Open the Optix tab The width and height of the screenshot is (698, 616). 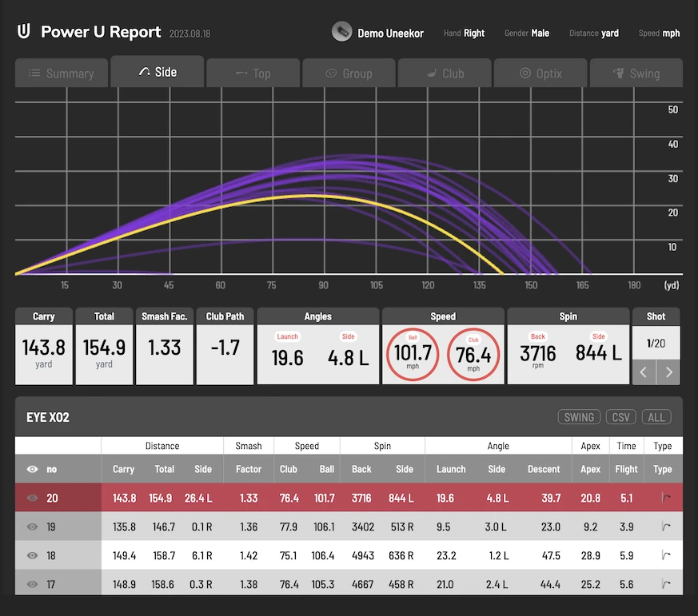pyautogui.click(x=540, y=74)
